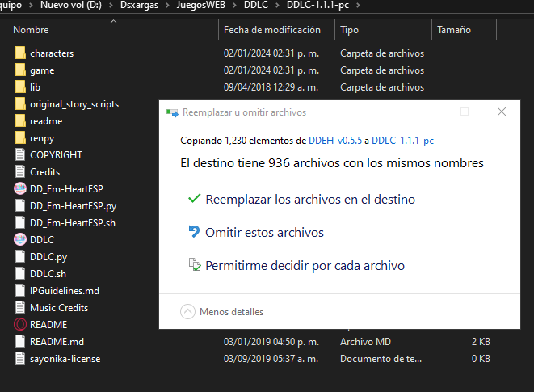Go to DDLC in the address path

(256, 5)
